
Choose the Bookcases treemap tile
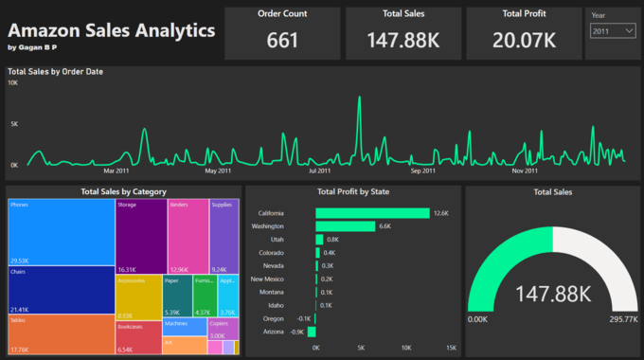pyautogui.click(x=139, y=337)
